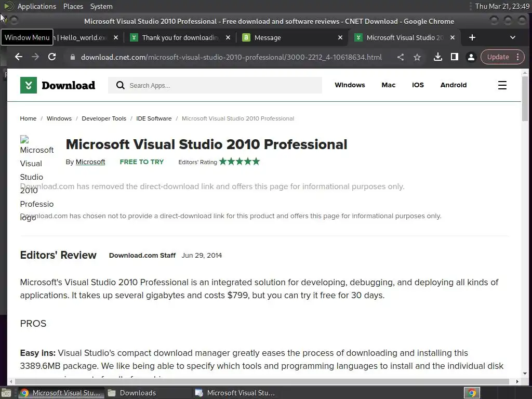The image size is (532, 399).
Task: Close the Thank you for downloading tab
Action: point(228,37)
